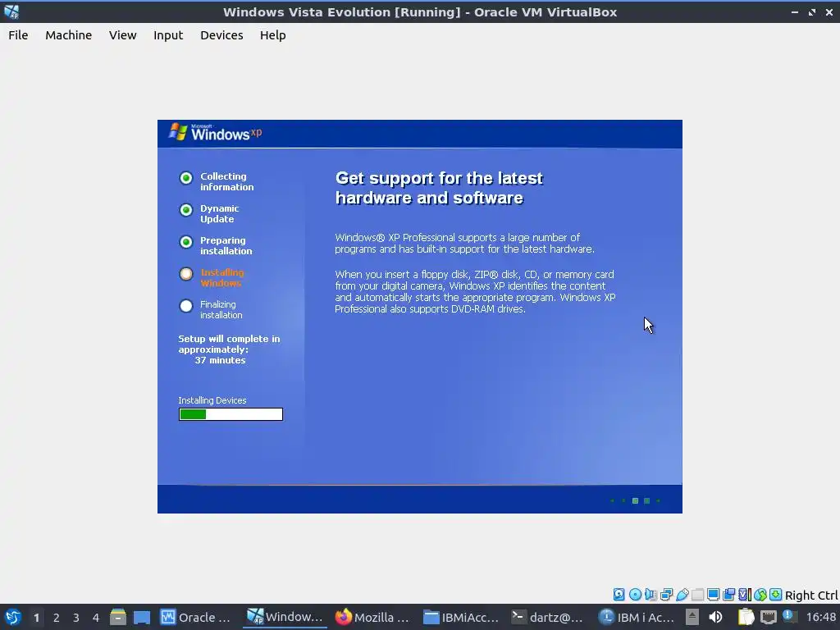Image resolution: width=840 pixels, height=630 pixels.
Task: Click the audio status icon in VirtualBox
Action: tap(651, 594)
